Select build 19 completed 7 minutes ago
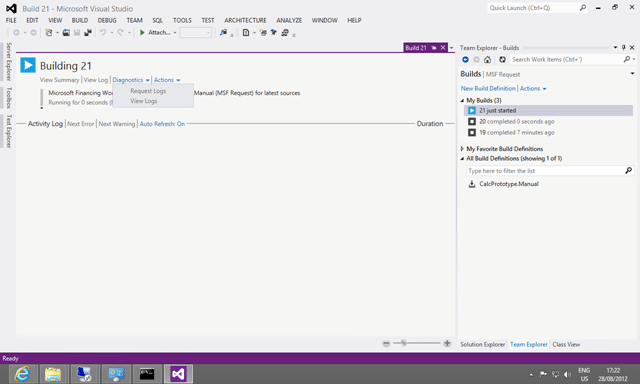Screen dimensions: 640x384 click(549, 133)
